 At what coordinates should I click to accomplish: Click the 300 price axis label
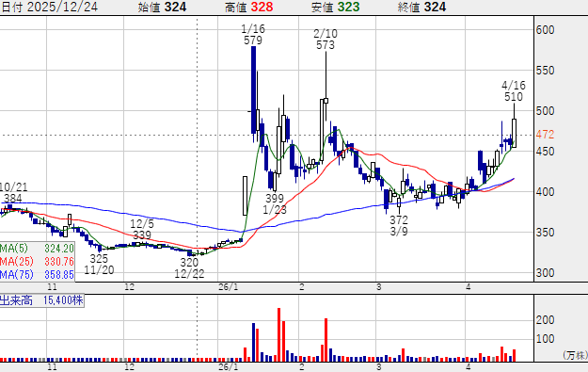546,273
